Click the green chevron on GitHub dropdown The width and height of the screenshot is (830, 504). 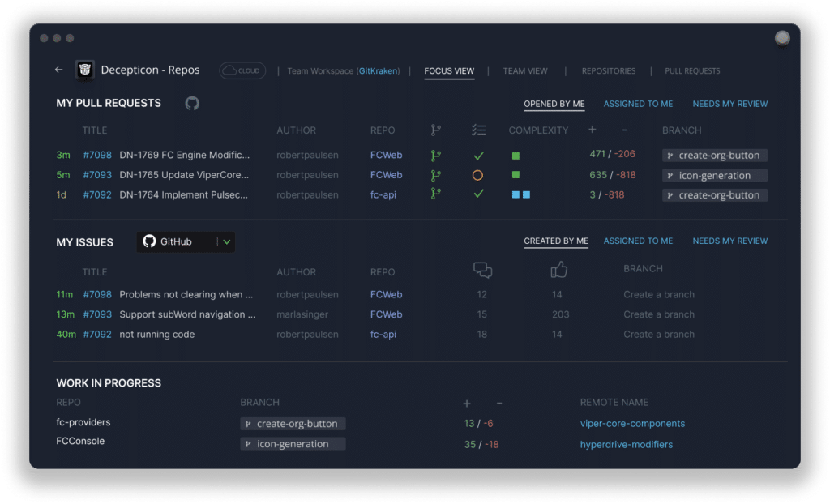click(227, 242)
